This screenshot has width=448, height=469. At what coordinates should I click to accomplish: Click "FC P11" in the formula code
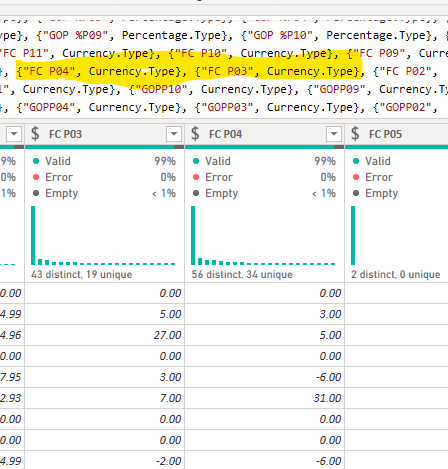click(x=25, y=53)
